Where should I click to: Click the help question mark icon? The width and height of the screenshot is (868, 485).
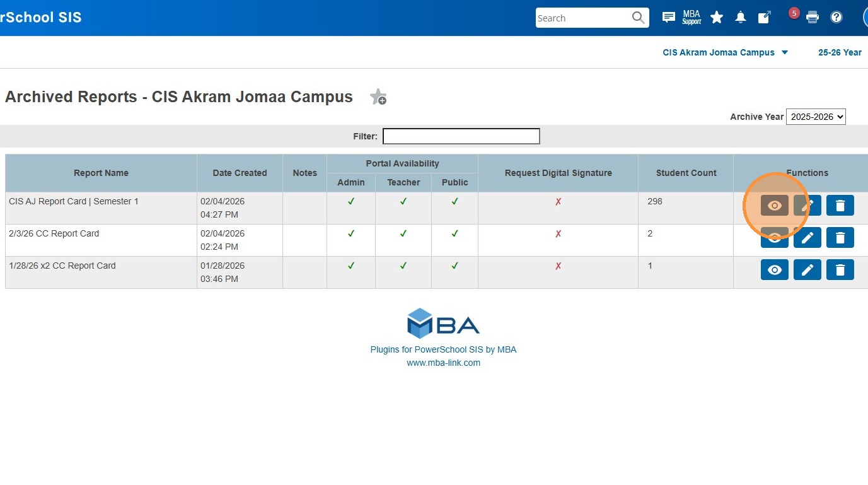[836, 18]
